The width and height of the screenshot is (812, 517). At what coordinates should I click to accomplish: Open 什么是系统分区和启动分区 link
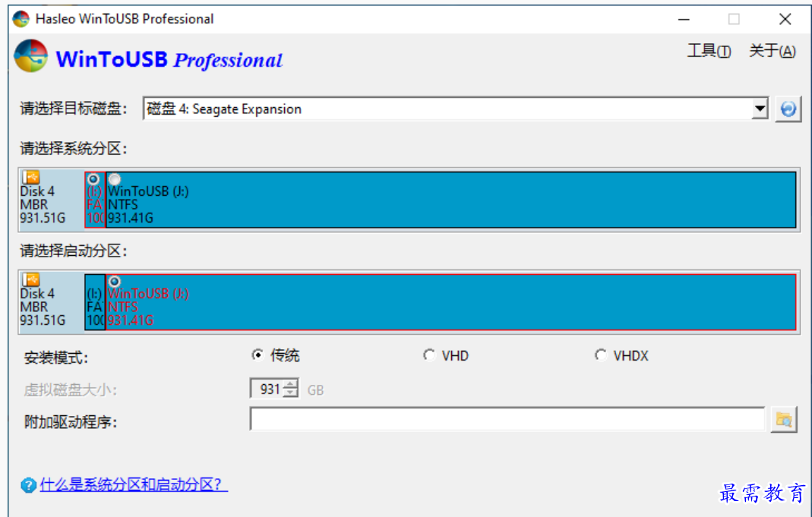(x=134, y=484)
